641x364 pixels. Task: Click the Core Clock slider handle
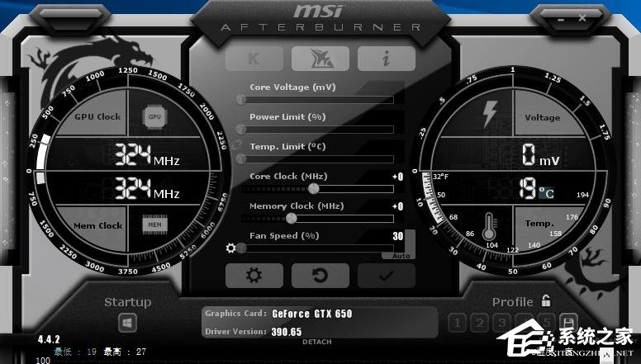pyautogui.click(x=314, y=189)
